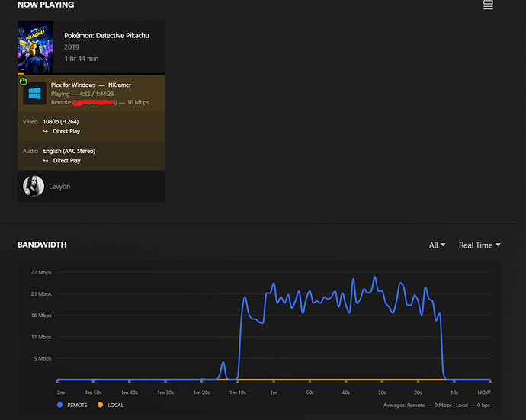
Task: Click the '27 Mbps' axis label
Action: pyautogui.click(x=41, y=272)
